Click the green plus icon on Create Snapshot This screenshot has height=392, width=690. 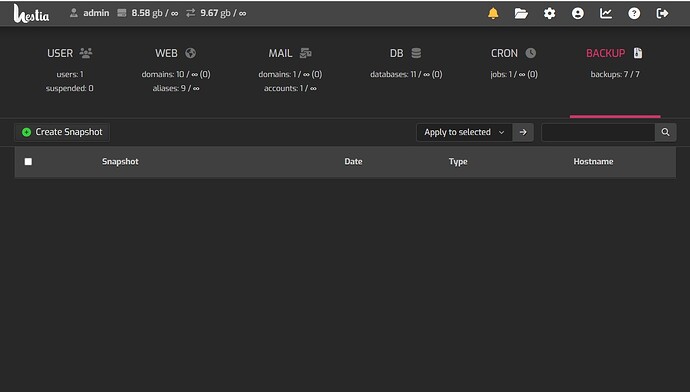26,132
